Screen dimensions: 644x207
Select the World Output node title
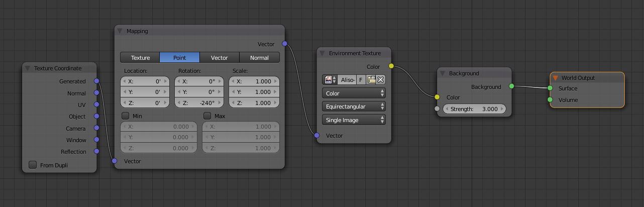tap(578, 78)
